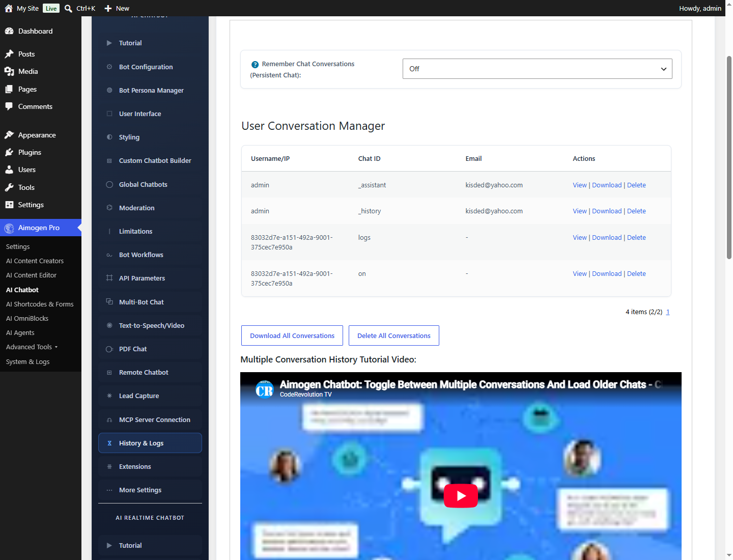This screenshot has height=560, width=733.
Task: Go to User Interface settings
Action: point(150,114)
